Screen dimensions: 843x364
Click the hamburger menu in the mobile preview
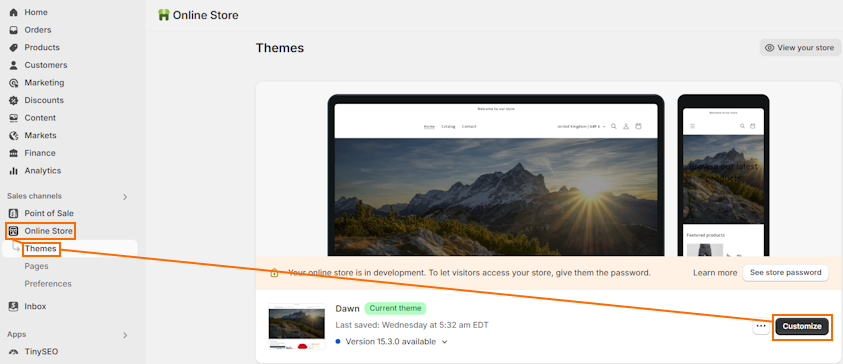tap(692, 126)
